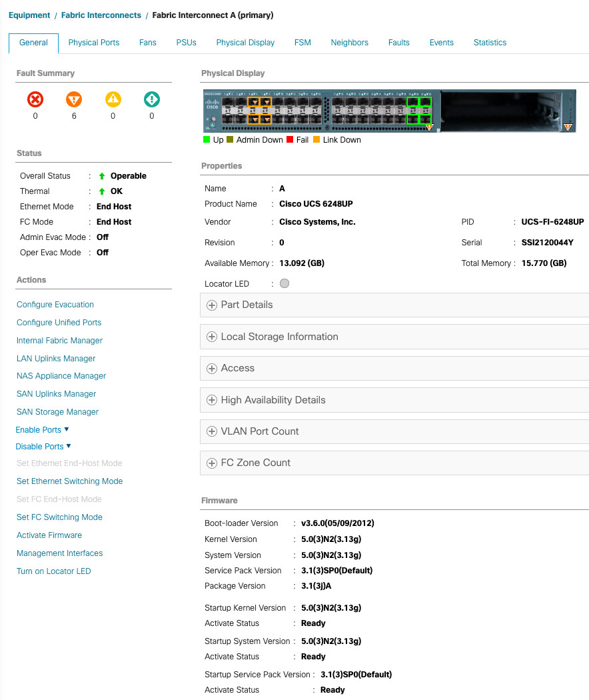Click the green Up legend swatch
589x700 pixels.
tap(207, 140)
